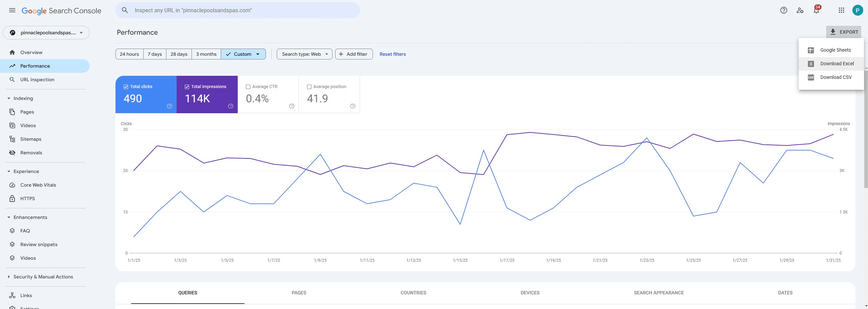Click the help question mark icon
Image resolution: width=868 pixels, height=309 pixels.
783,10
